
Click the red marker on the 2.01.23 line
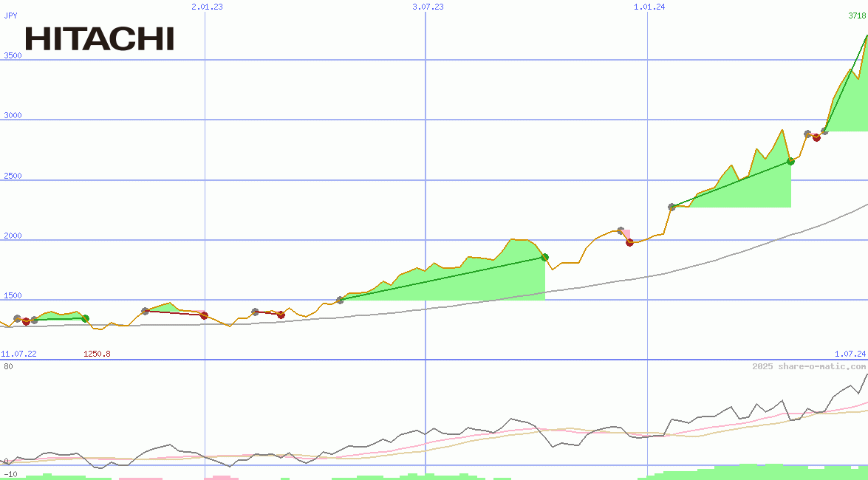click(x=205, y=315)
